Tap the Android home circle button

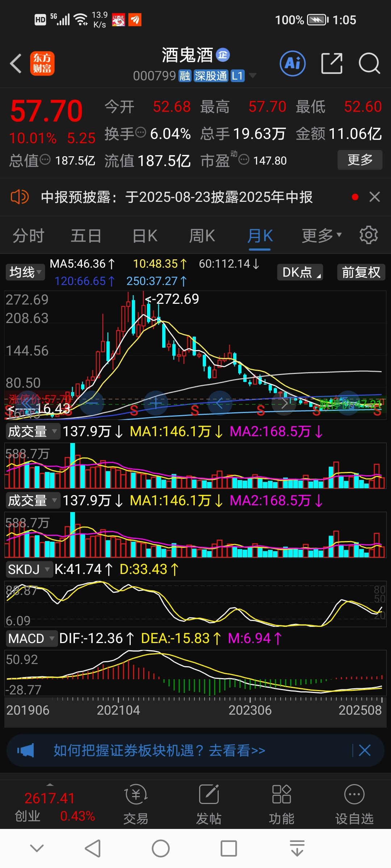tap(161, 848)
